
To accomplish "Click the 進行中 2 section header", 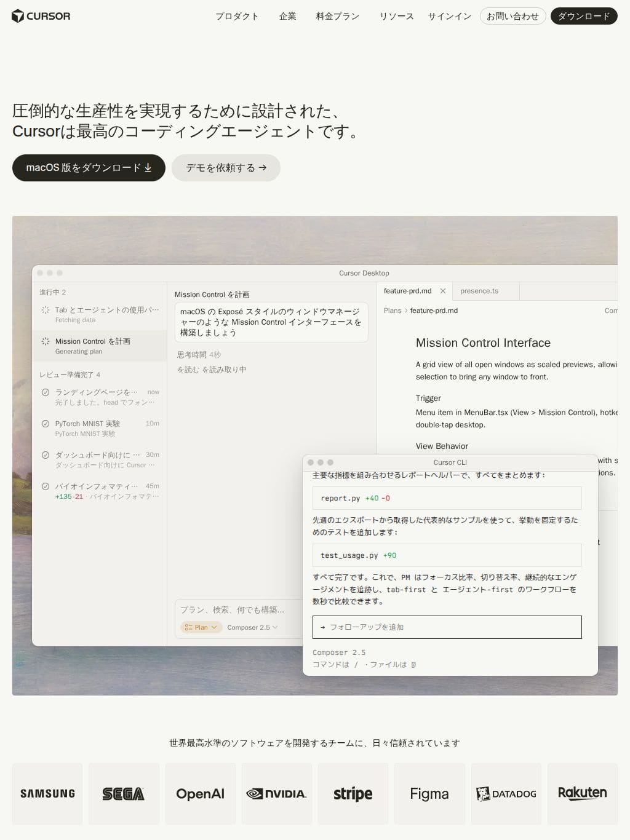I will tap(53, 292).
